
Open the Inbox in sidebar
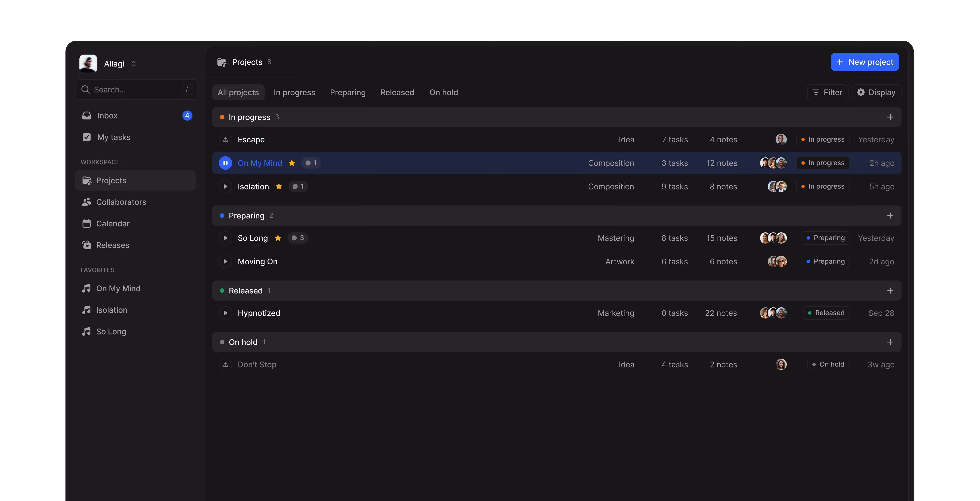tap(136, 116)
